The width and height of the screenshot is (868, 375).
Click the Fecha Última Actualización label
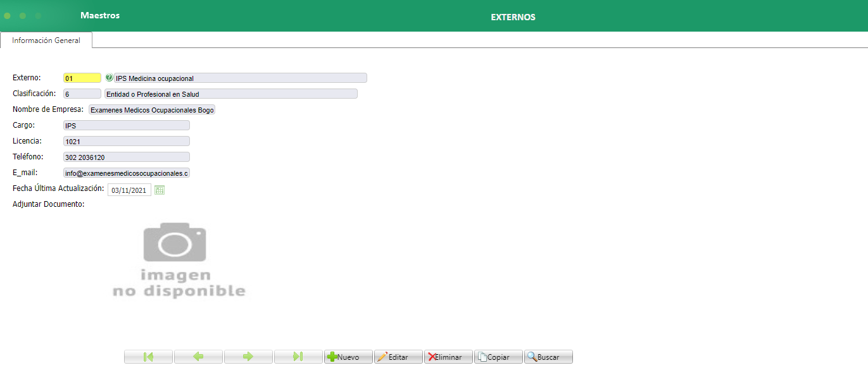point(58,188)
